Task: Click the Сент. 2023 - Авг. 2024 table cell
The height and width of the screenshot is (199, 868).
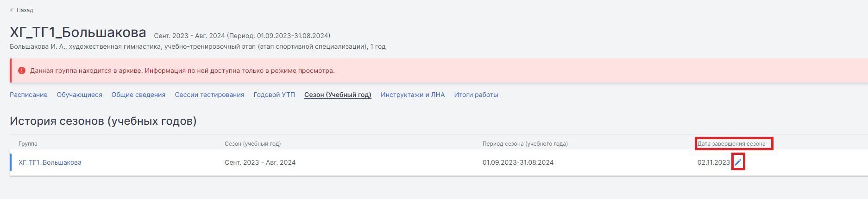Action: click(x=260, y=162)
